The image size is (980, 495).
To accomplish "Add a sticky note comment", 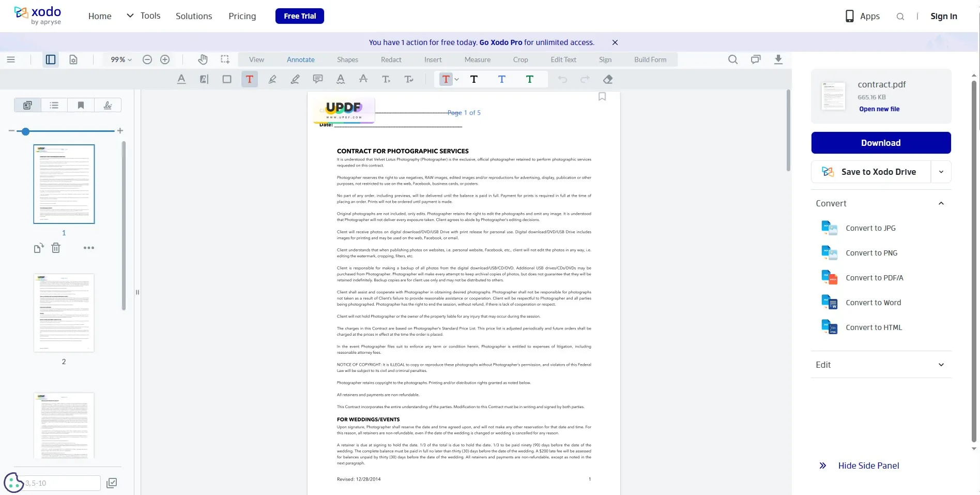I will coord(317,79).
